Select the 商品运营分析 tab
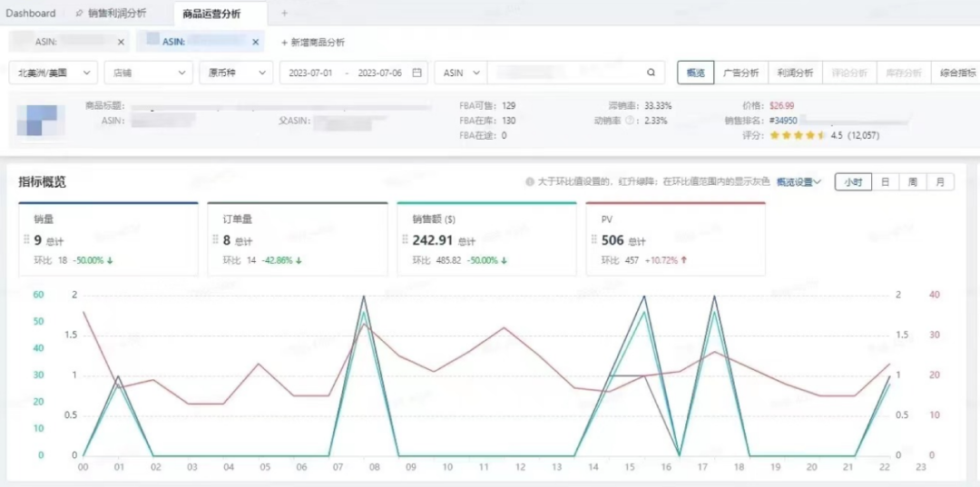The height and width of the screenshot is (487, 980). (212, 13)
